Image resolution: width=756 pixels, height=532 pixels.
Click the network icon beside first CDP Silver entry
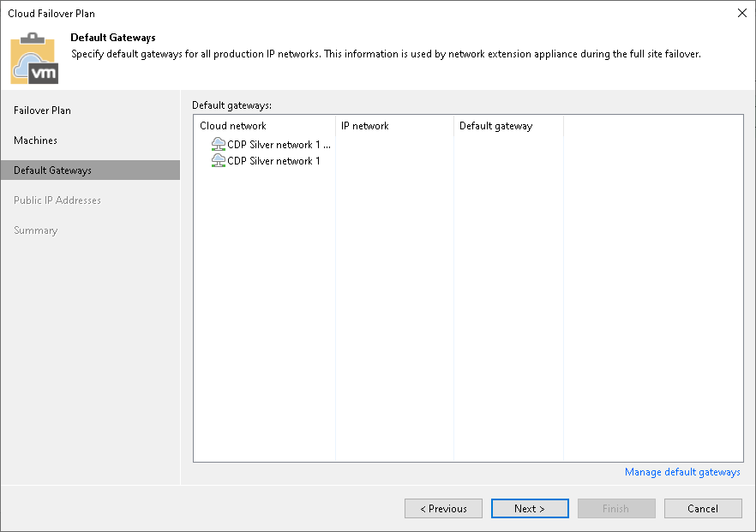(x=218, y=144)
